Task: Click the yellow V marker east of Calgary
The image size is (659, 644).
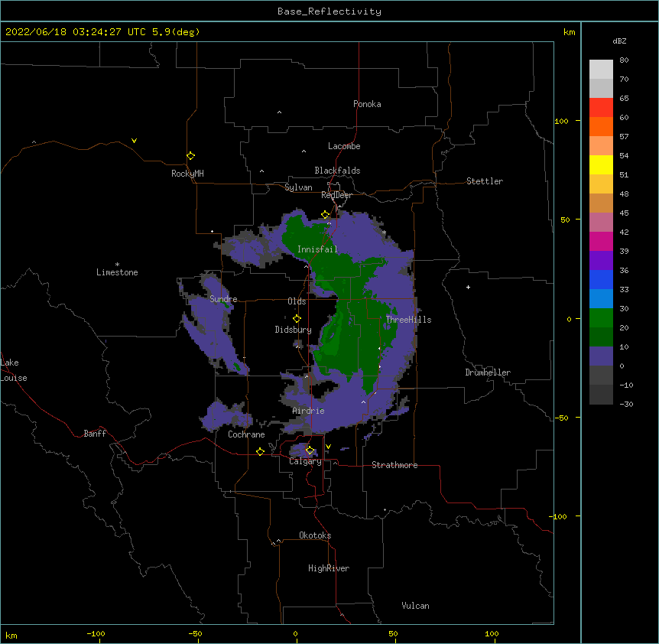Action: [328, 447]
